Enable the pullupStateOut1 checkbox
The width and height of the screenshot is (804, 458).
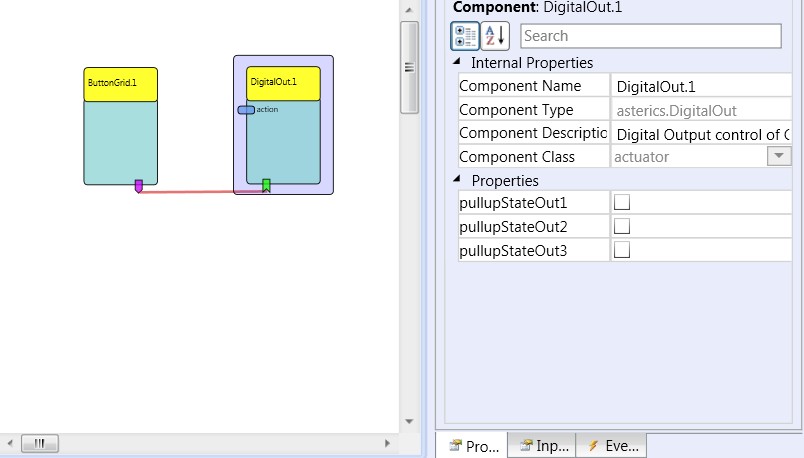click(x=621, y=202)
